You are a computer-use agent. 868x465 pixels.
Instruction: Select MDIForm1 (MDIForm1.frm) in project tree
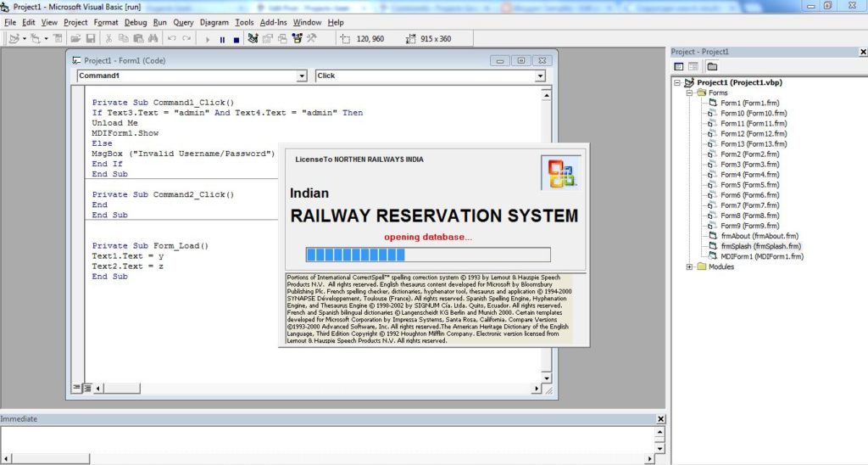[x=762, y=256]
